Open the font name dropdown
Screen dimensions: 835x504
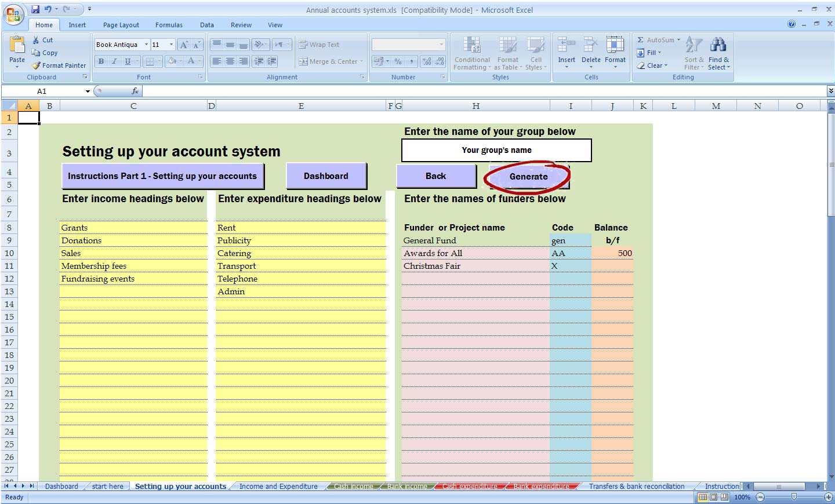click(x=146, y=45)
